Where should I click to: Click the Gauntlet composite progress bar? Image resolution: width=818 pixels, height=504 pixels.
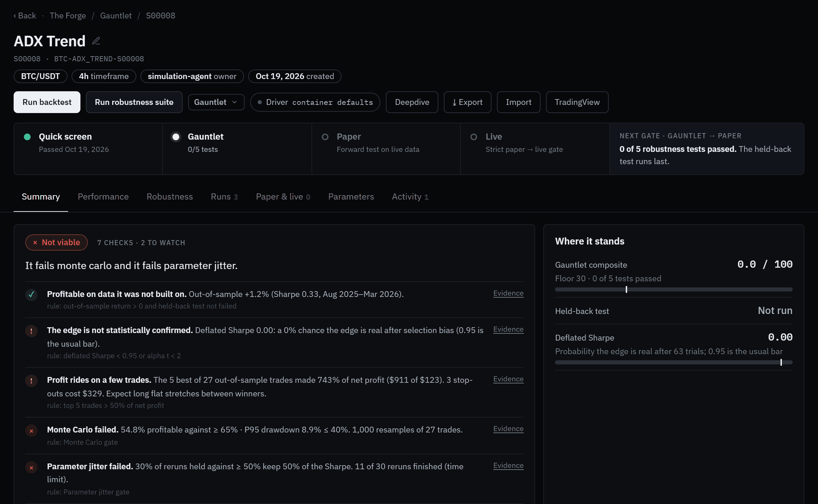click(674, 289)
